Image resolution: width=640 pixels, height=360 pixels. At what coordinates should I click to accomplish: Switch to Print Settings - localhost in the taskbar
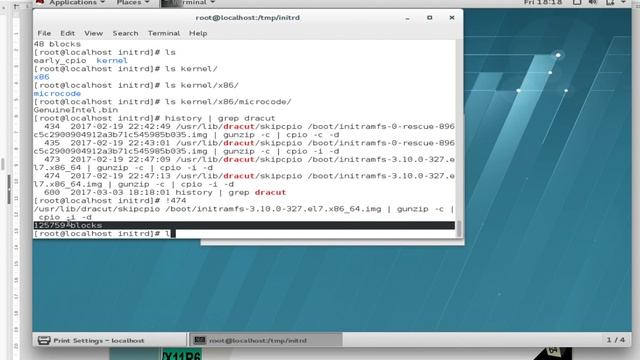pos(109,340)
